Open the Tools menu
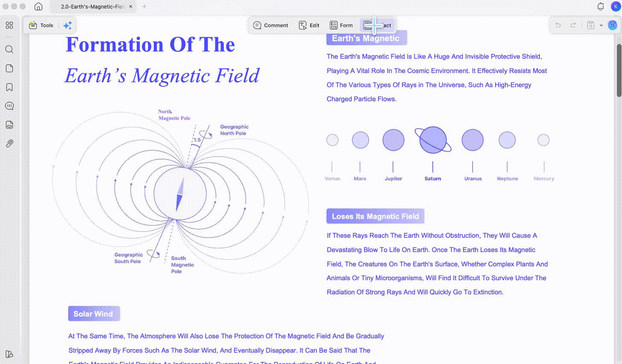 click(x=41, y=25)
